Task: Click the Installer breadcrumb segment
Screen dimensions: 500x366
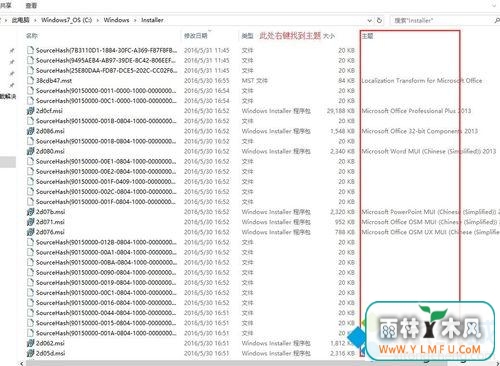Action: [152, 20]
